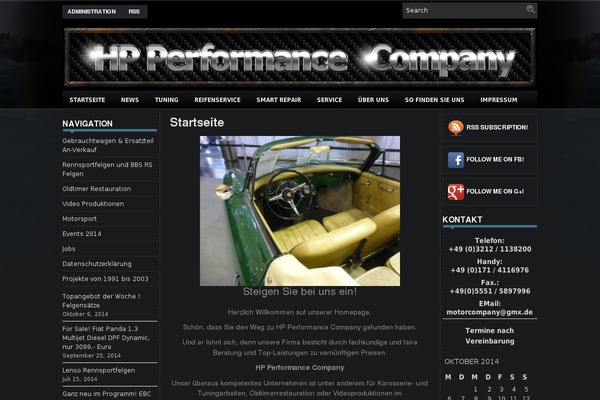Viewport: 600px width, 400px height.
Task: Click the Oktober 2014 calendar caption
Action: [471, 362]
